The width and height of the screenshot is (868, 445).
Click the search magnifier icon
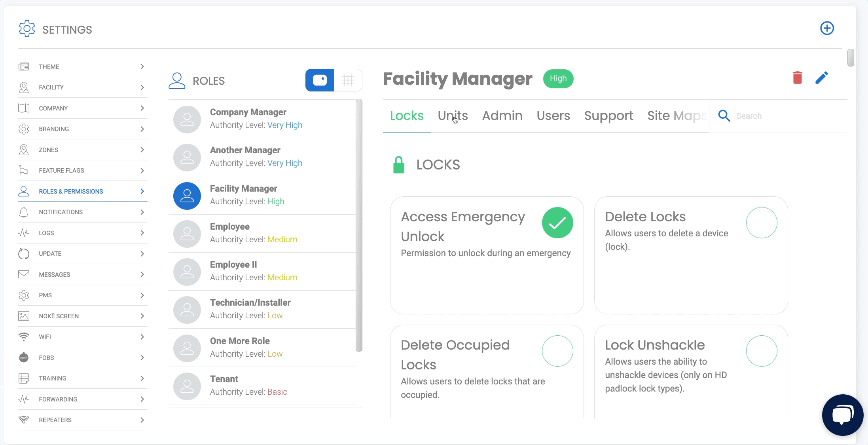[724, 116]
